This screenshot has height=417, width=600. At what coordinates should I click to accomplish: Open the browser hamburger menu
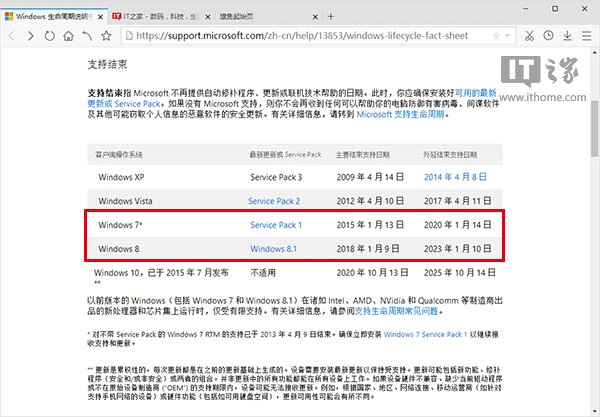587,36
